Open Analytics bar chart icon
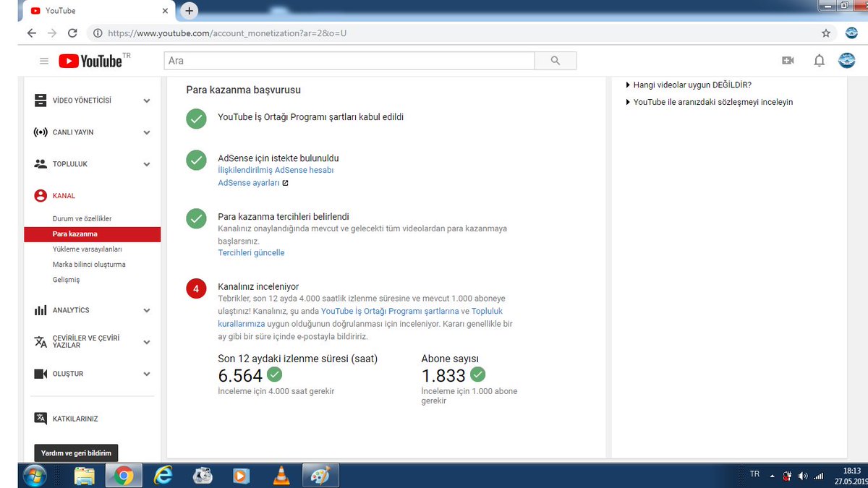868x488 pixels. point(41,310)
